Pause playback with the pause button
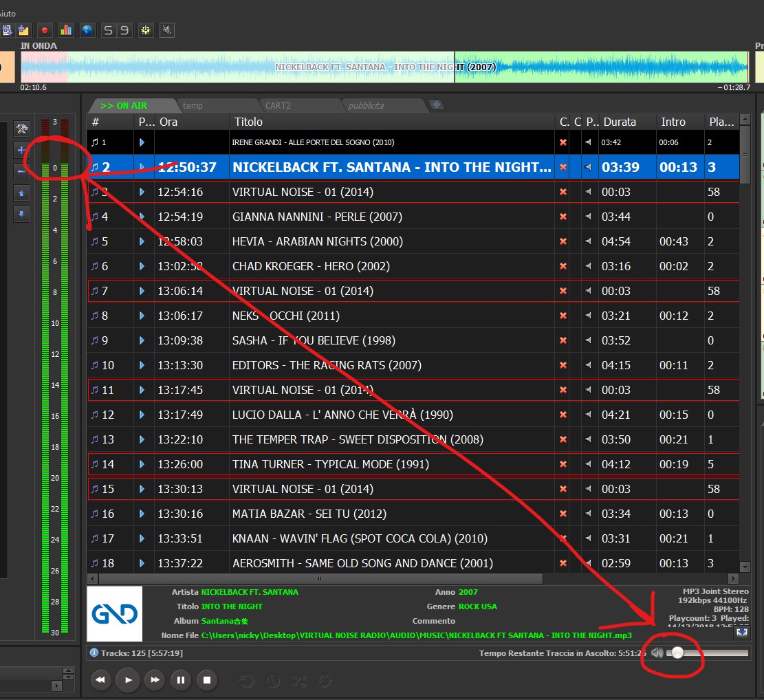 click(x=181, y=680)
